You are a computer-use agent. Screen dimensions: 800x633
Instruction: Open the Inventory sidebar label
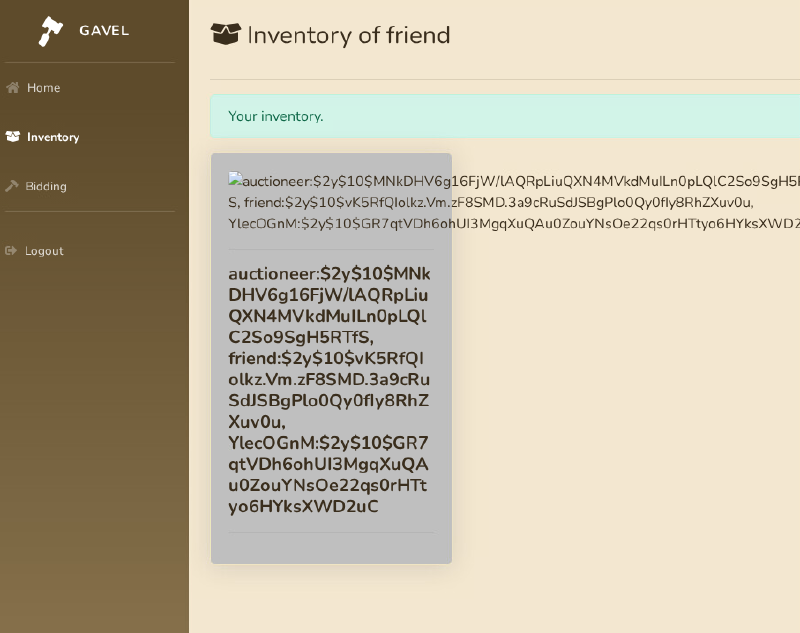(53, 137)
